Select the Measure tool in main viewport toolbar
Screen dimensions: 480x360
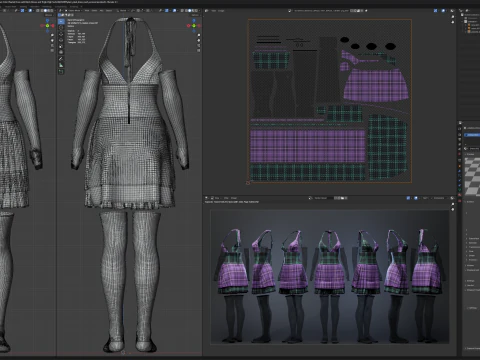[61, 65]
